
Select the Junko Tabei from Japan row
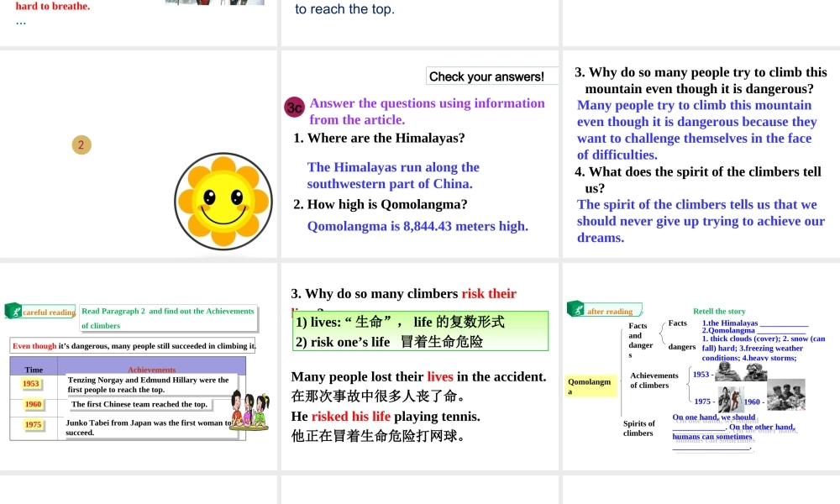pos(149,428)
